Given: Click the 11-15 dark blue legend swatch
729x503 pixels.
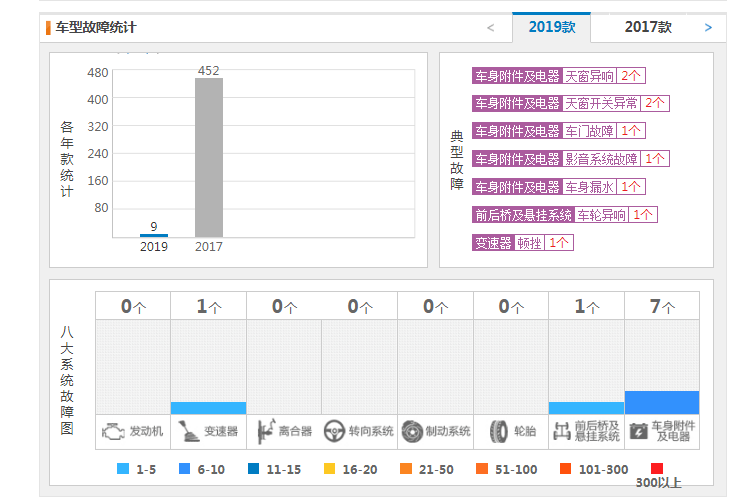Looking at the screenshot, I should (253, 469).
